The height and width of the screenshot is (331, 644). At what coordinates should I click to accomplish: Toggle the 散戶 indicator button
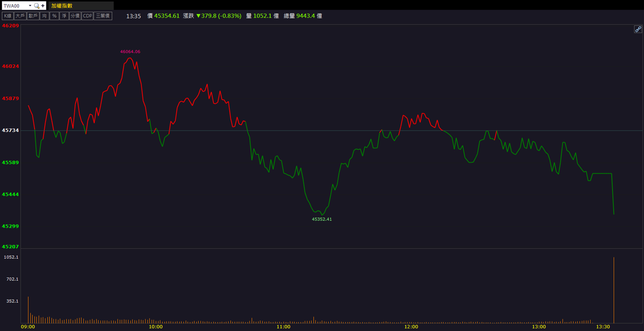(33, 16)
